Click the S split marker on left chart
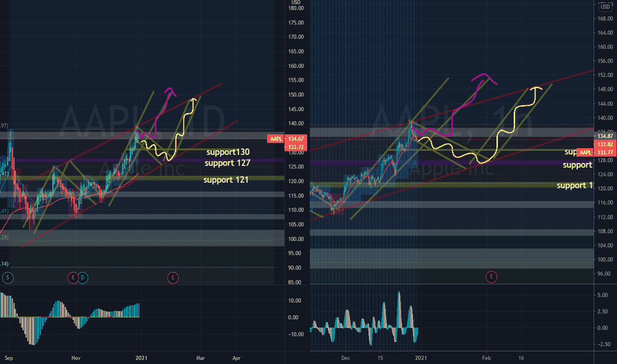The height and width of the screenshot is (364, 617). pos(7,278)
